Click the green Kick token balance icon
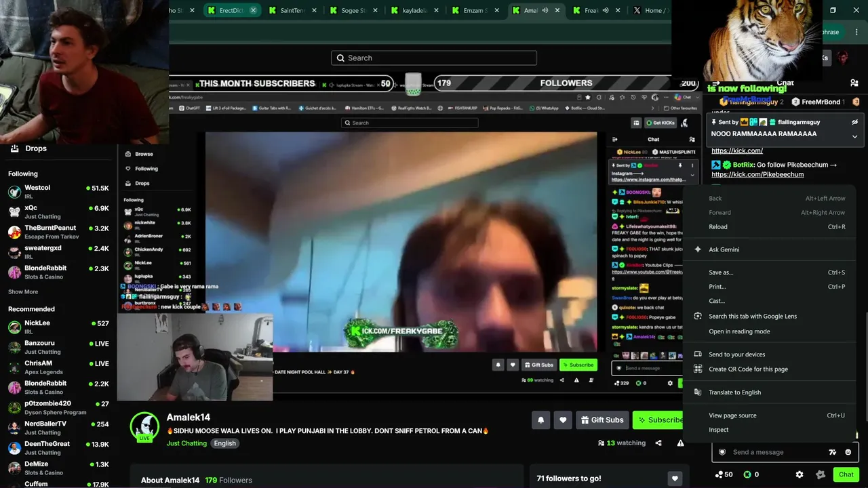 click(x=747, y=474)
